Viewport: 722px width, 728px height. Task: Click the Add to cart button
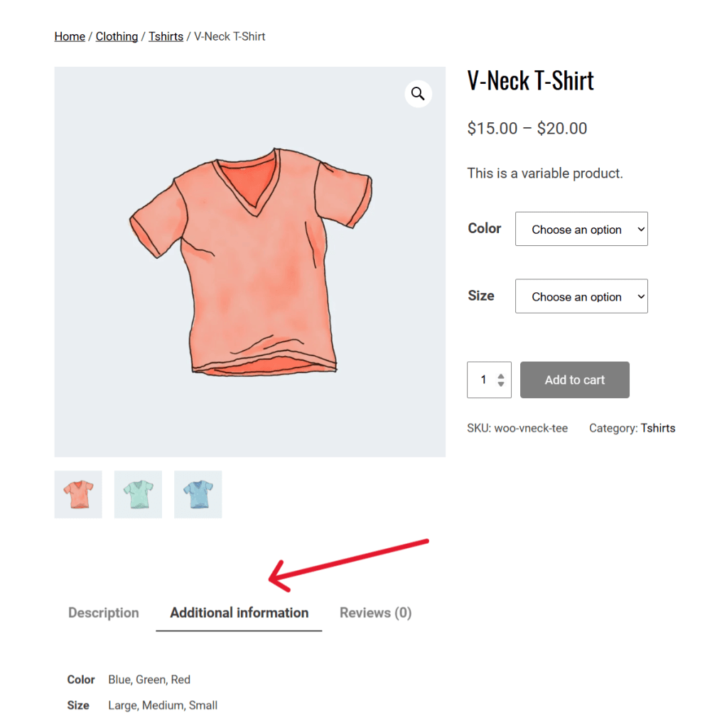coord(574,380)
